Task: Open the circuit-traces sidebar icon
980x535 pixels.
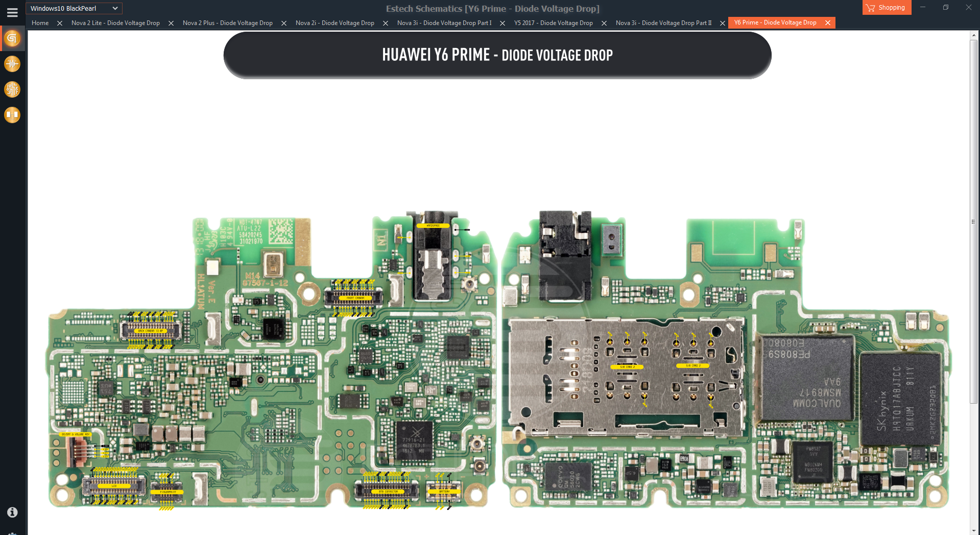Action: [12, 89]
